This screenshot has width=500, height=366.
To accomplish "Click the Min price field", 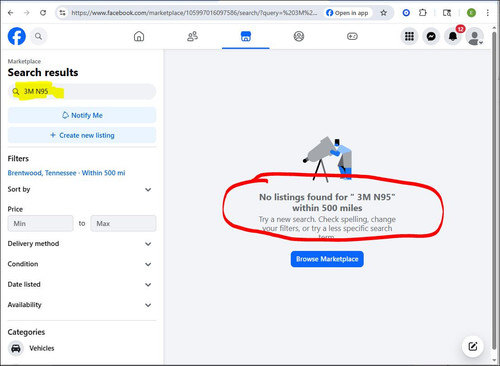I will pos(41,223).
